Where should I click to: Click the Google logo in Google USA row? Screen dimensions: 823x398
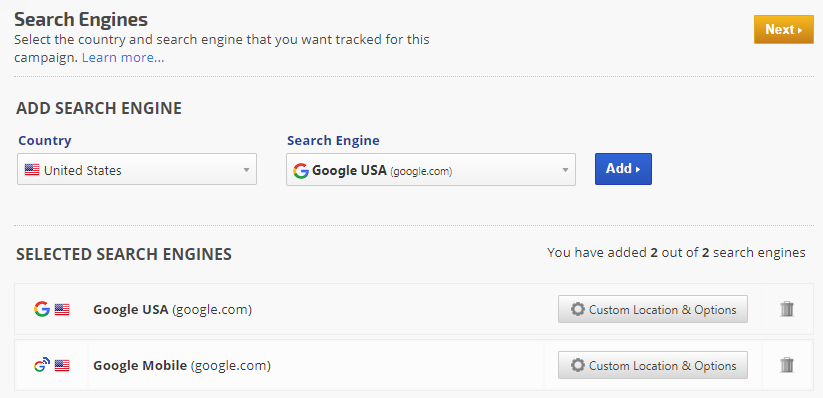click(x=42, y=309)
